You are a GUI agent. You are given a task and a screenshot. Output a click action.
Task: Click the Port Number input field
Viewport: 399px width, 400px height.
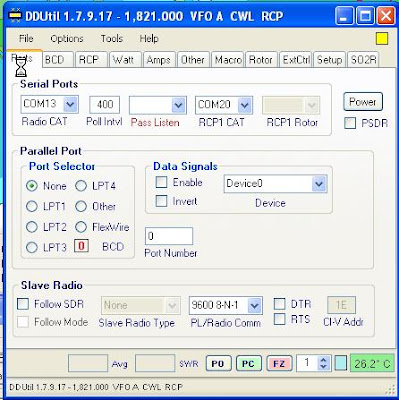click(169, 236)
